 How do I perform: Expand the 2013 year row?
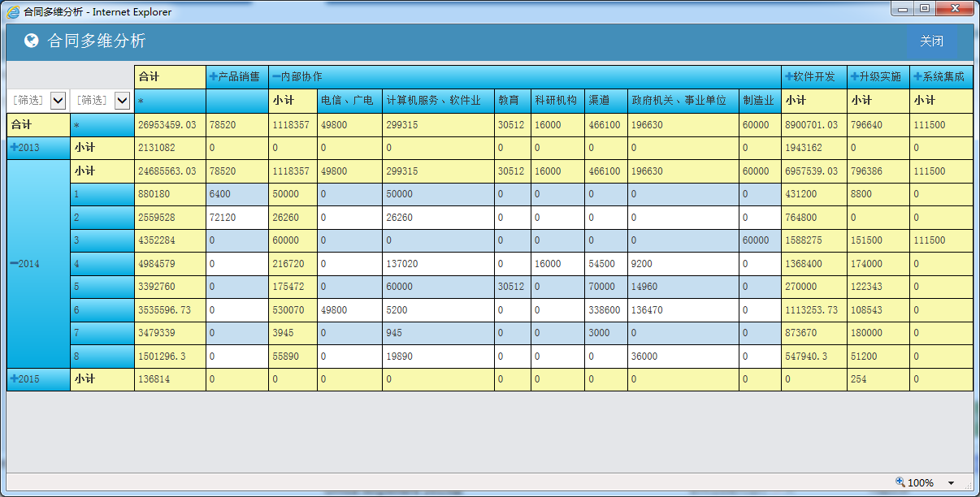point(14,148)
